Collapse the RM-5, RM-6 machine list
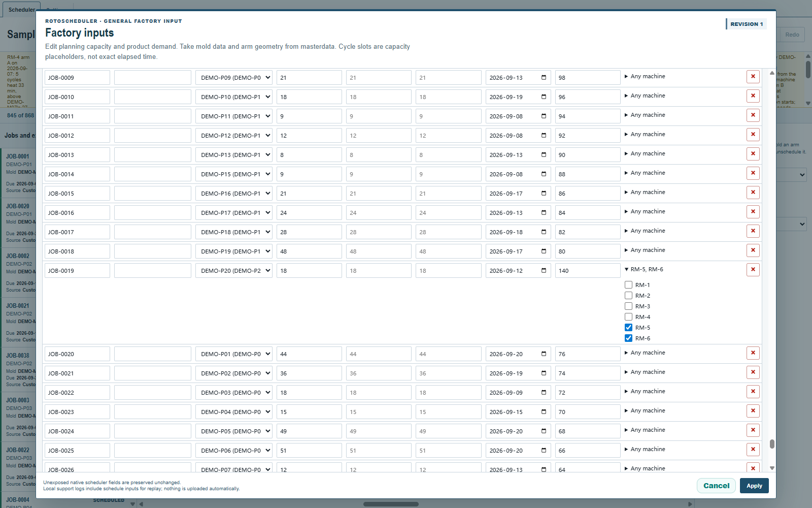Viewport: 812px width, 508px height. coord(644,269)
